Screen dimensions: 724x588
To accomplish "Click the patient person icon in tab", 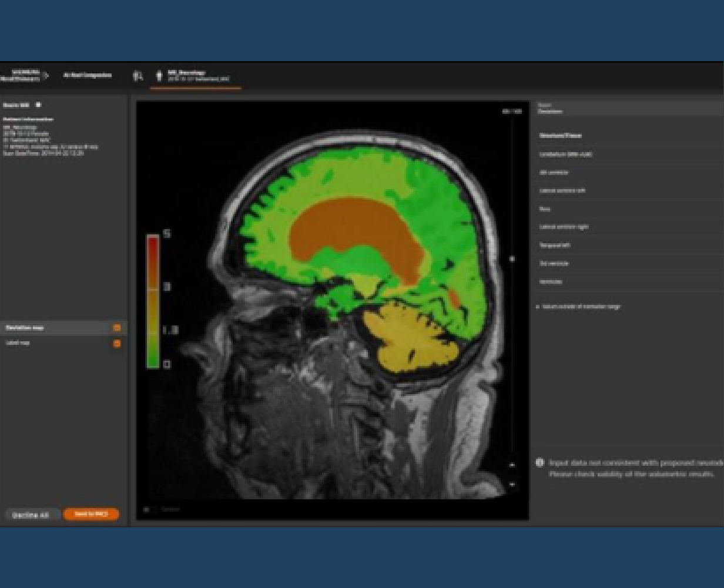I will click(159, 76).
